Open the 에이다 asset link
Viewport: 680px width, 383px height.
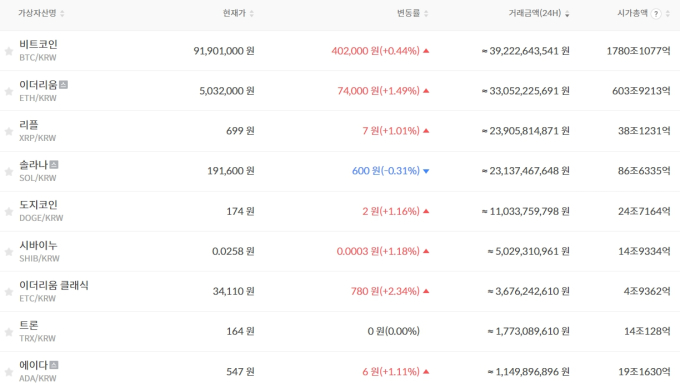33,365
